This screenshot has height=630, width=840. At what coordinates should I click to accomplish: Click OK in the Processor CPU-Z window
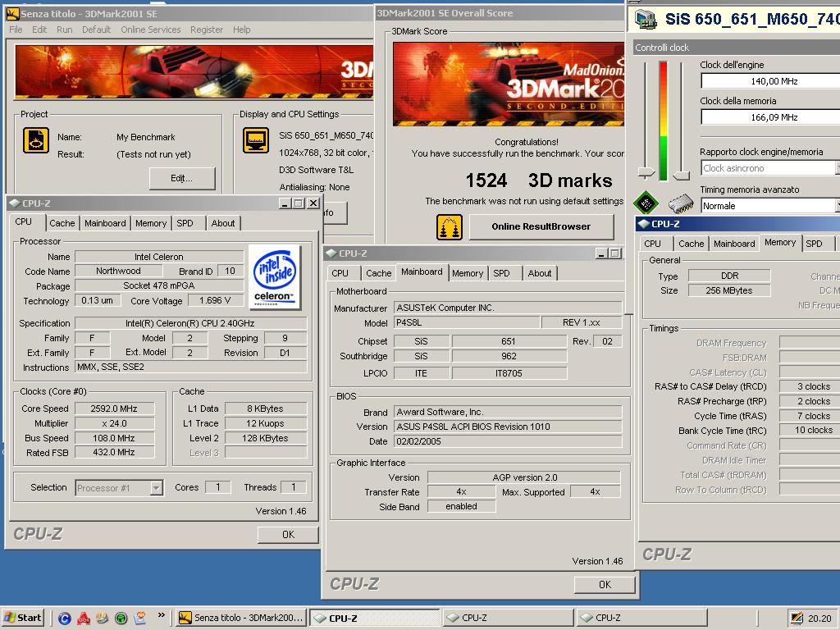coord(288,535)
